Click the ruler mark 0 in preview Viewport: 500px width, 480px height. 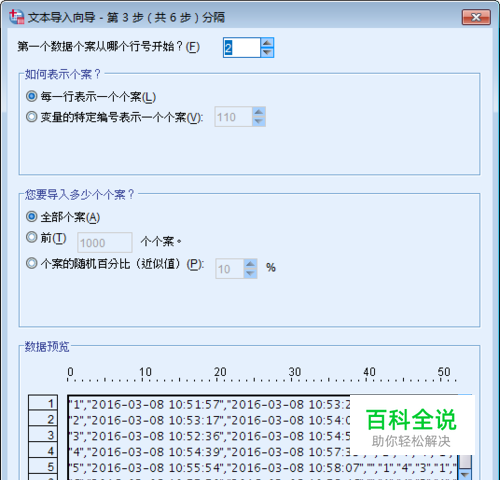coord(70,371)
